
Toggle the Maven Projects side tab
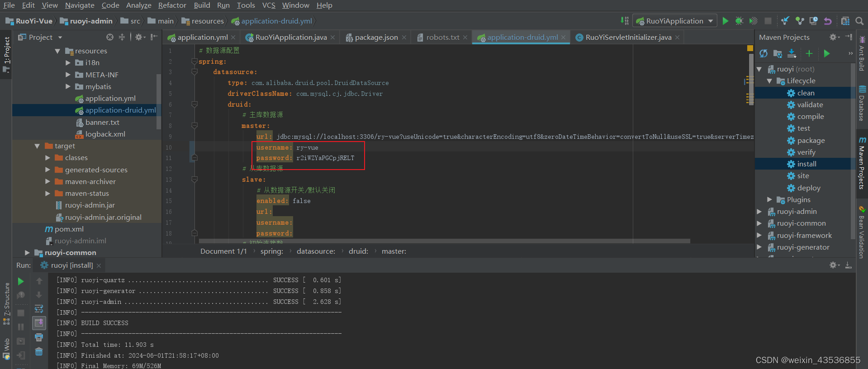click(x=862, y=163)
